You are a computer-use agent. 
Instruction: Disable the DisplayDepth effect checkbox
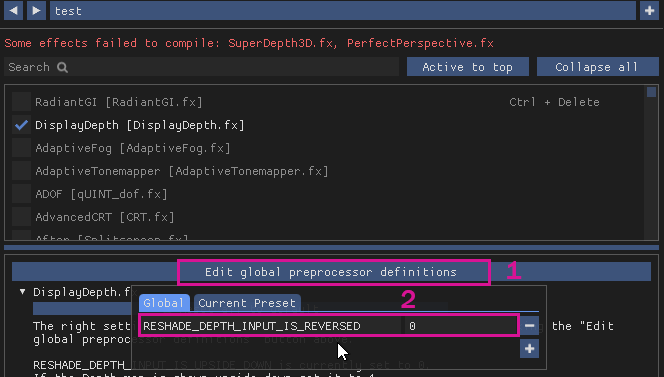[21, 125]
